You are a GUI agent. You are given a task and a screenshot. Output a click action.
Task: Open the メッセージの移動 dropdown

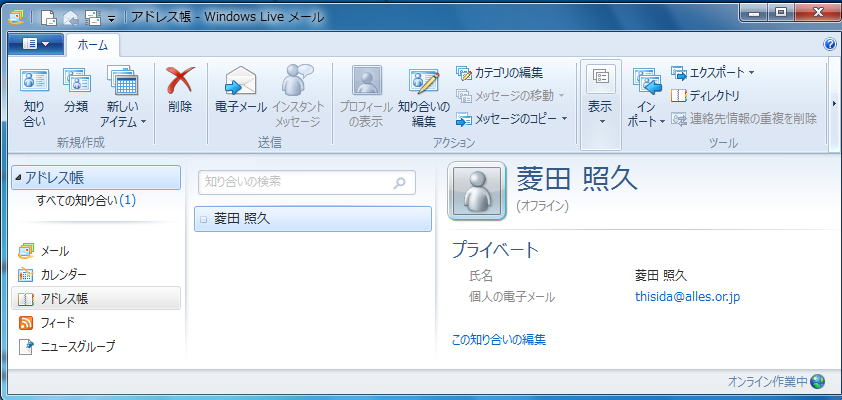(x=510, y=96)
